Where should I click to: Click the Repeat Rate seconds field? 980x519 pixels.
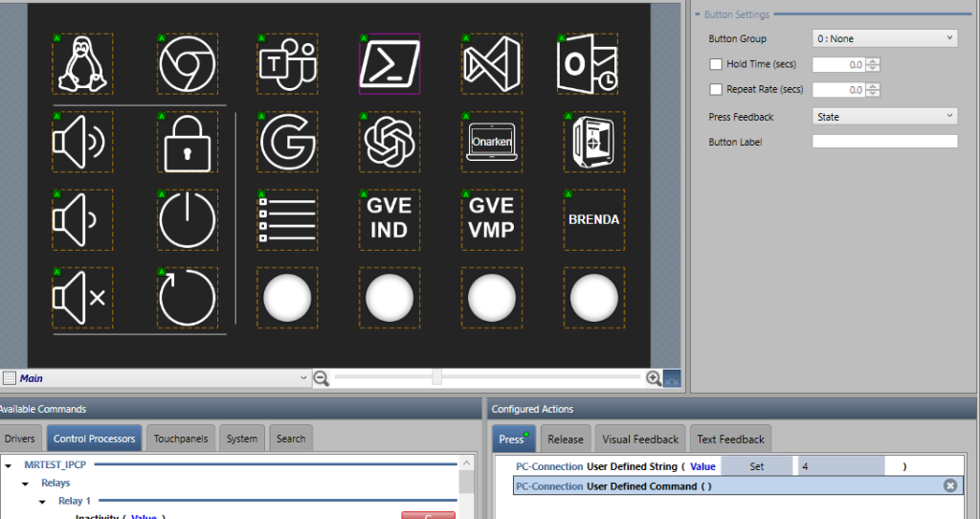pos(838,89)
